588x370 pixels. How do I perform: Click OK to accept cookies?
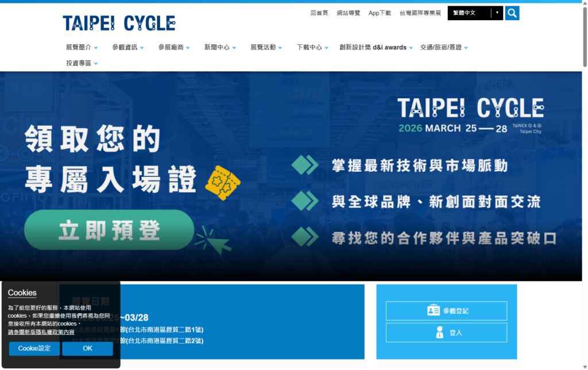point(87,348)
